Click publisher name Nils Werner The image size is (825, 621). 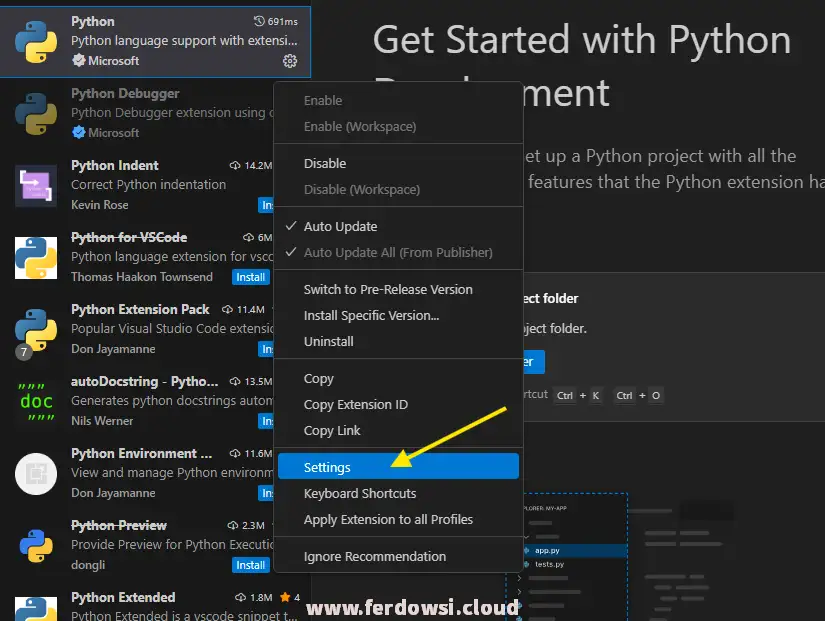click(x=102, y=421)
